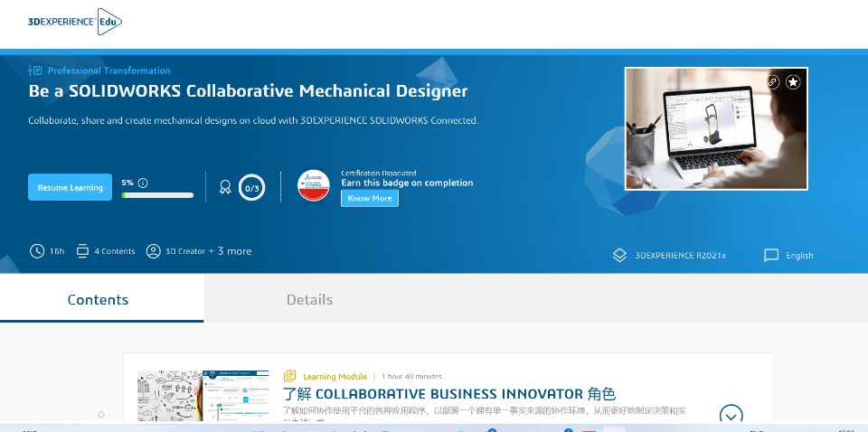Image resolution: width=868 pixels, height=432 pixels.
Task: Click the Know More button
Action: point(370,198)
